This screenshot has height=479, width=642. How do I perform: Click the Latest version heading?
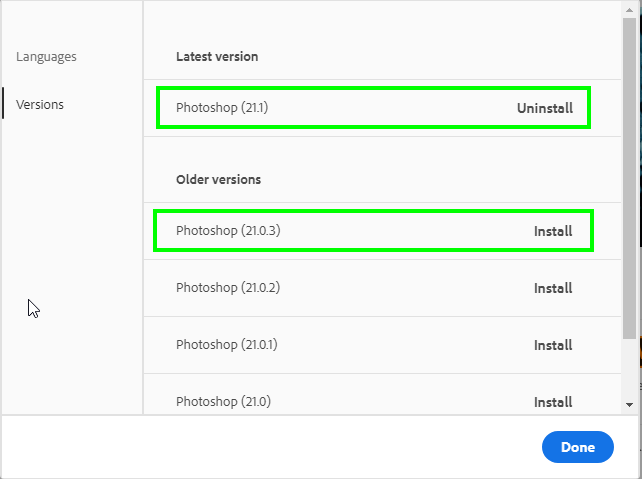pyautogui.click(x=217, y=57)
